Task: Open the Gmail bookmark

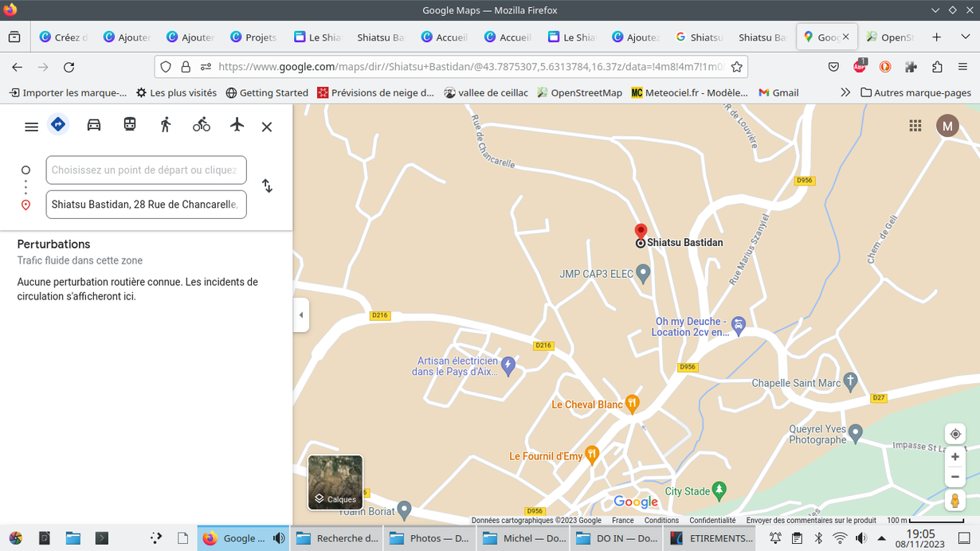Action: [778, 92]
